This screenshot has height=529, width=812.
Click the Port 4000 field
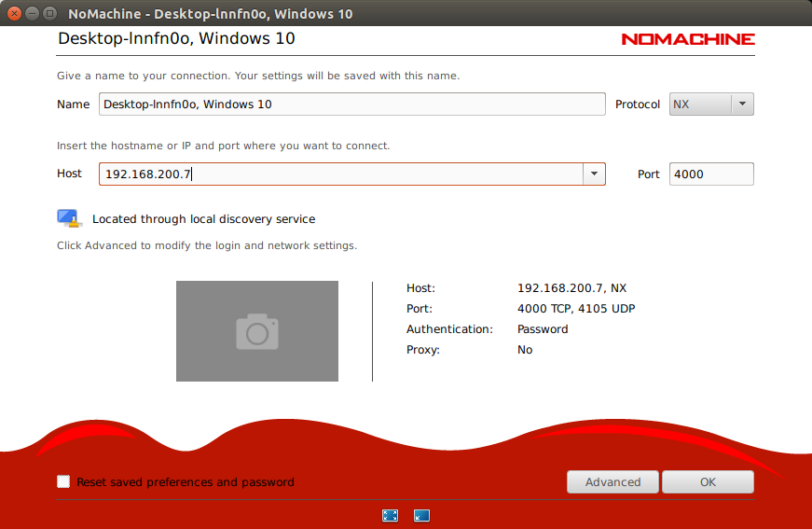pos(711,174)
